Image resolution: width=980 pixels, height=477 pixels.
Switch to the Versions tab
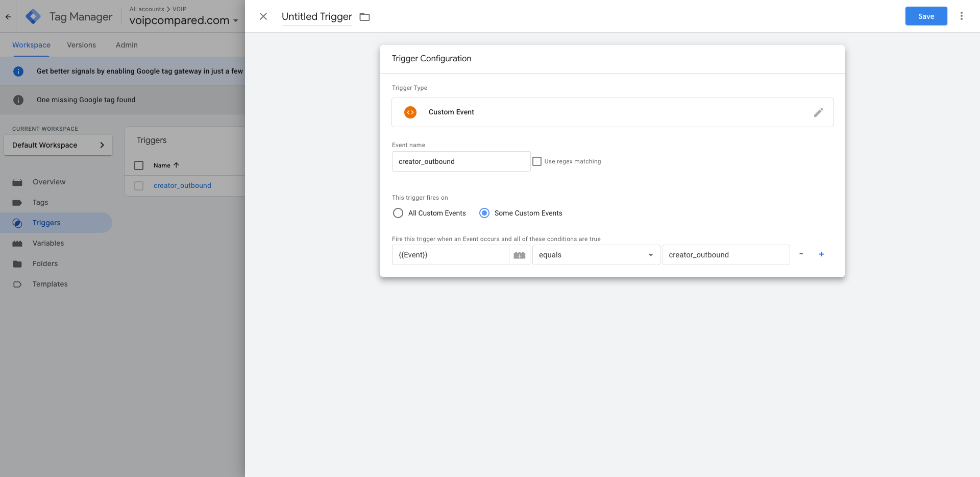pos(81,45)
